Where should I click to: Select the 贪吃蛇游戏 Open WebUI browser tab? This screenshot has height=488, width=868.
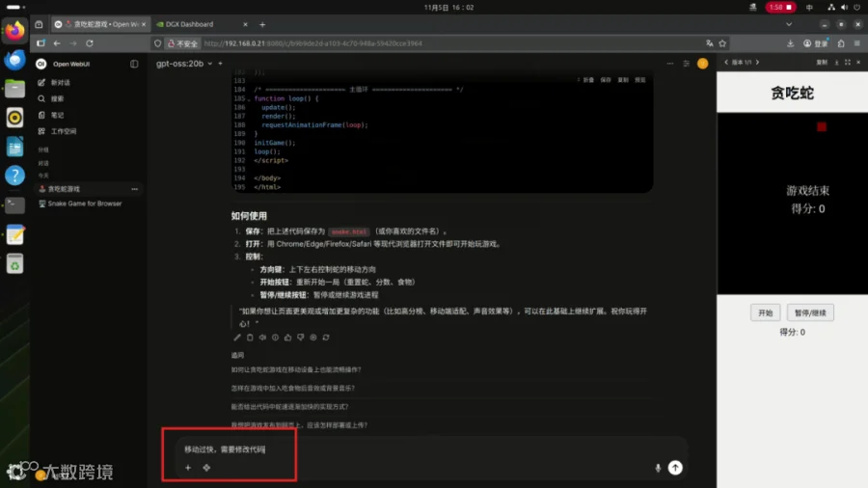pos(99,24)
